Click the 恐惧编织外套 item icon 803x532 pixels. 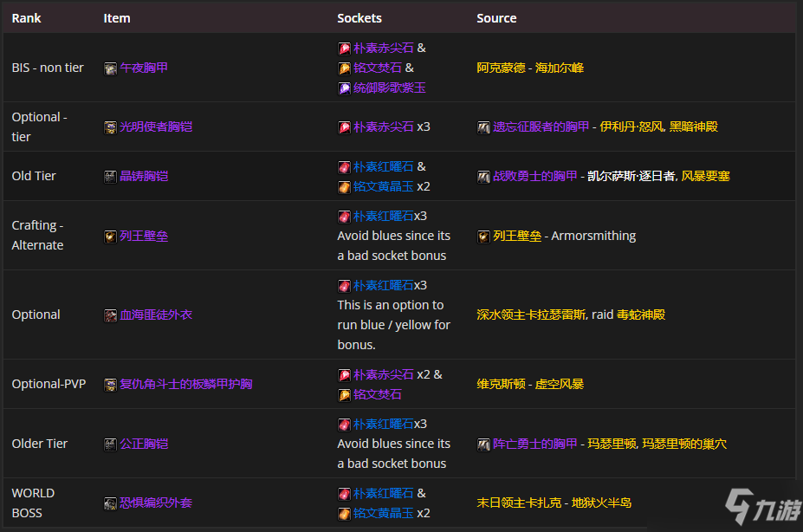(111, 503)
